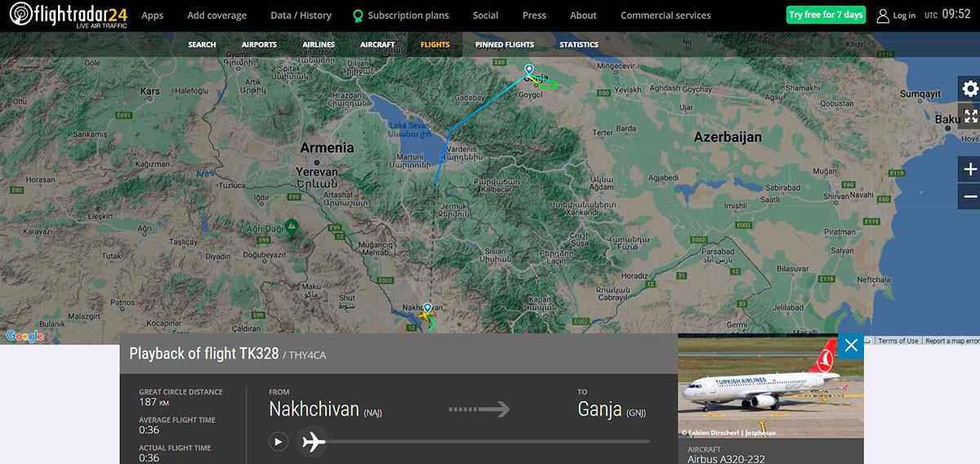Screen dimensions: 980x464
Task: Open the Add coverage link
Action: pos(216,16)
